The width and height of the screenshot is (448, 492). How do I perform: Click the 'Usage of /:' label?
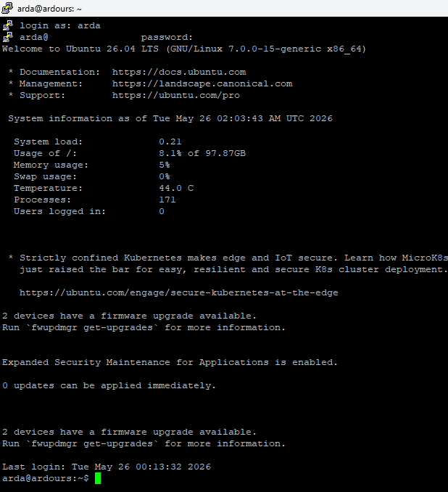45,153
